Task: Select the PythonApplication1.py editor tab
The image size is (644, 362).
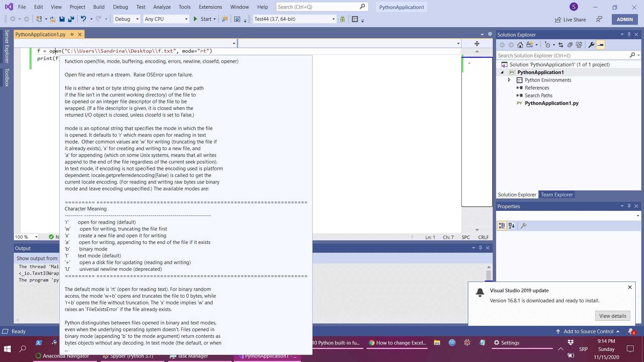Action: [40, 35]
